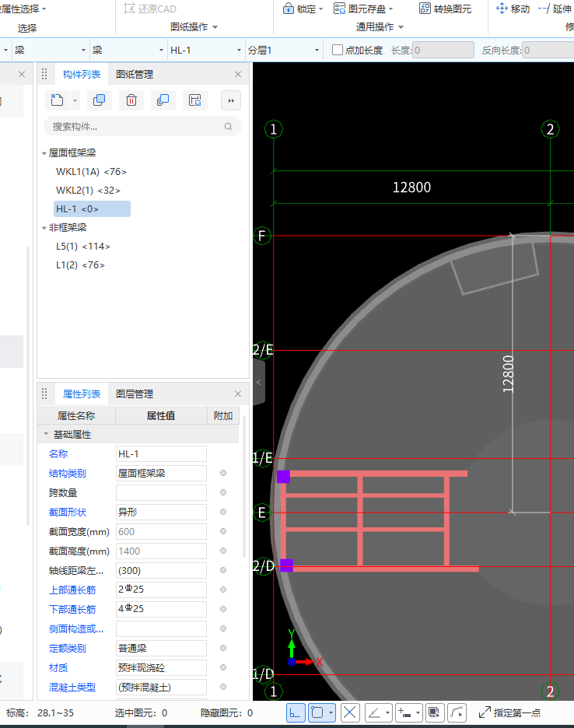Click the 转换图元 convert elements button
Screen dimensions: 574x728
445,9
